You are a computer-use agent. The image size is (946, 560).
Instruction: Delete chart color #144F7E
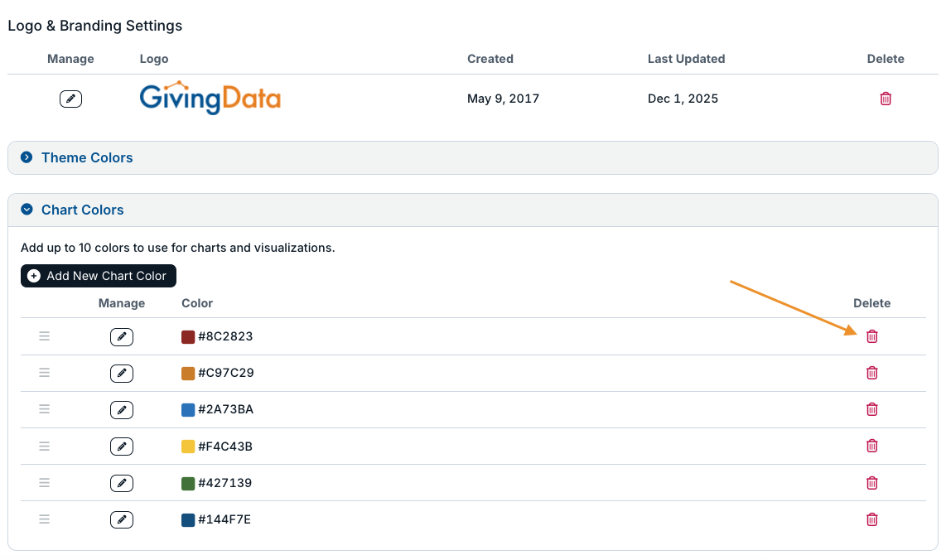coord(871,519)
